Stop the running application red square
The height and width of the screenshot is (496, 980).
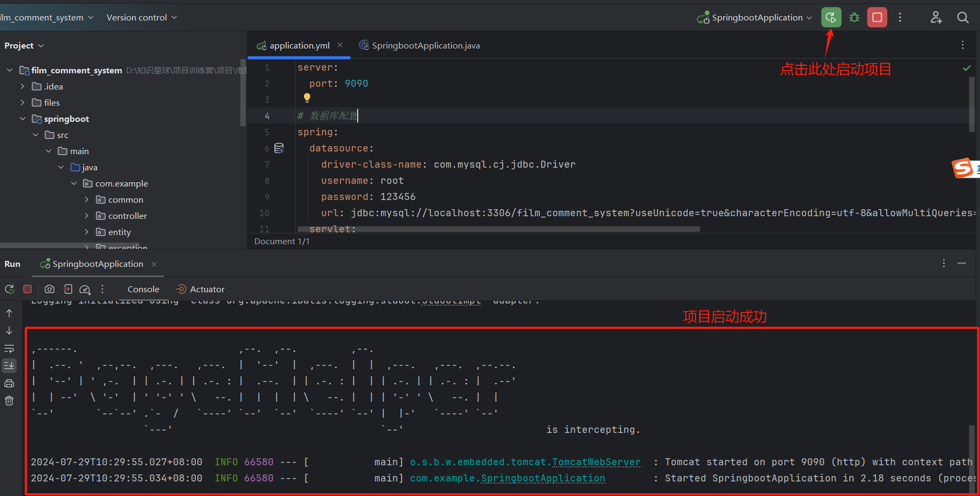[x=877, y=17]
